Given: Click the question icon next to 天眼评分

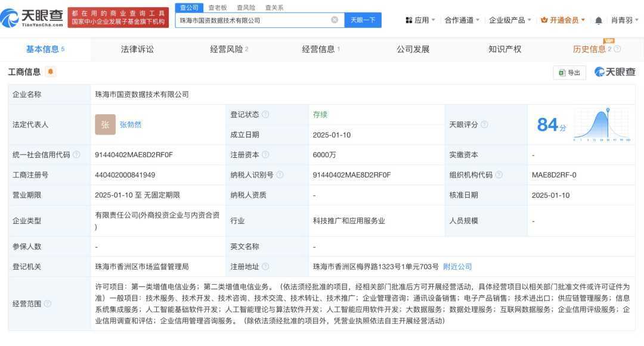Looking at the screenshot, I should click(484, 124).
